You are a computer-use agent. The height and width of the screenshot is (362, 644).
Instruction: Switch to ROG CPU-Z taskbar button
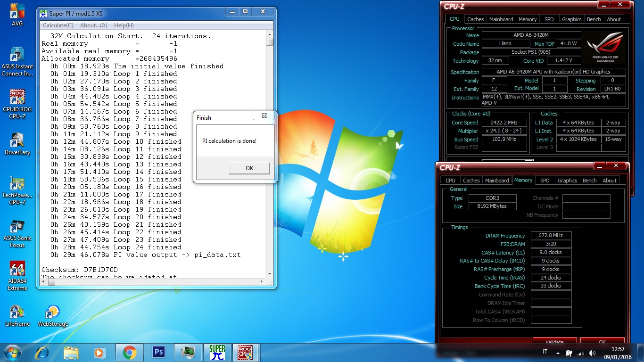246,352
